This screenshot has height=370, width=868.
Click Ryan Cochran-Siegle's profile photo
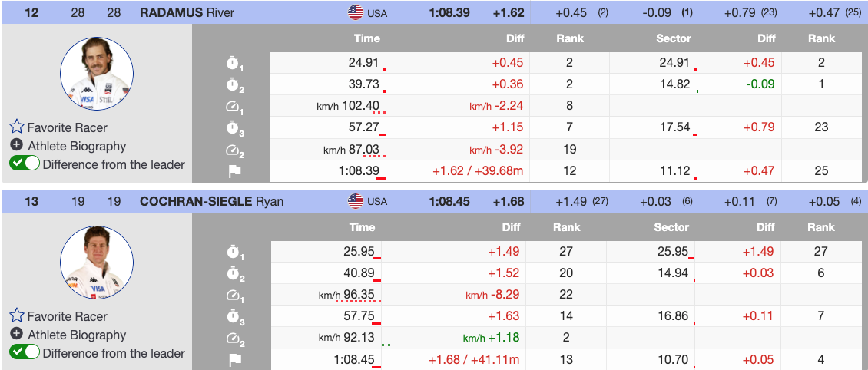pyautogui.click(x=97, y=263)
